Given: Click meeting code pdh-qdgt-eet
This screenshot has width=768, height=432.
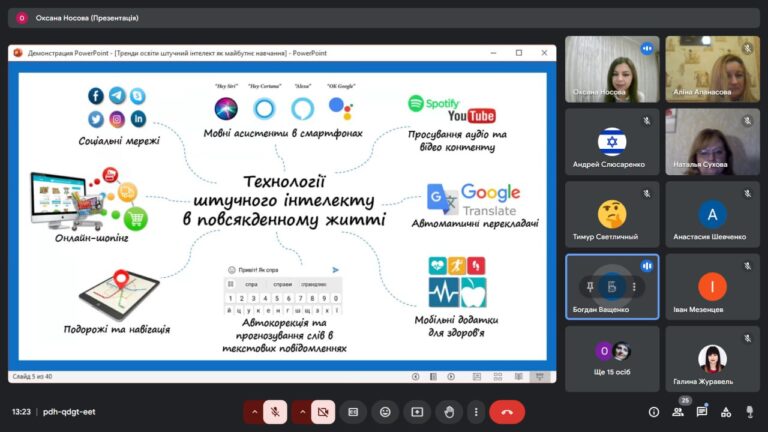Looking at the screenshot, I should 69,412.
